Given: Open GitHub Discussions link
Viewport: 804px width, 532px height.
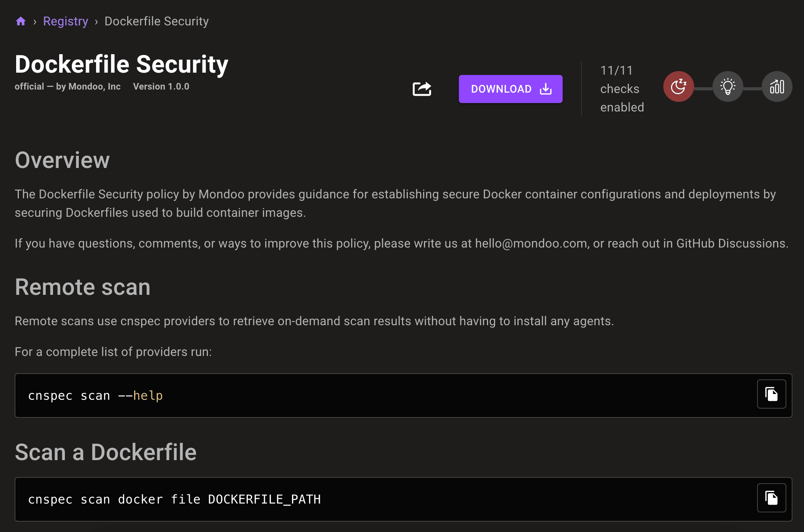Looking at the screenshot, I should (x=731, y=243).
